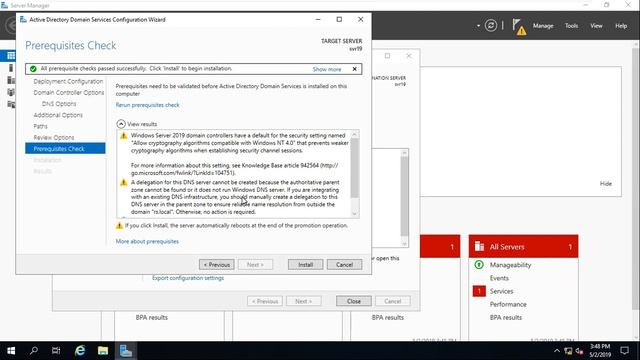Image resolution: width=640 pixels, height=360 pixels.
Task: Open Action Center notifications icon
Action: pos(624,351)
